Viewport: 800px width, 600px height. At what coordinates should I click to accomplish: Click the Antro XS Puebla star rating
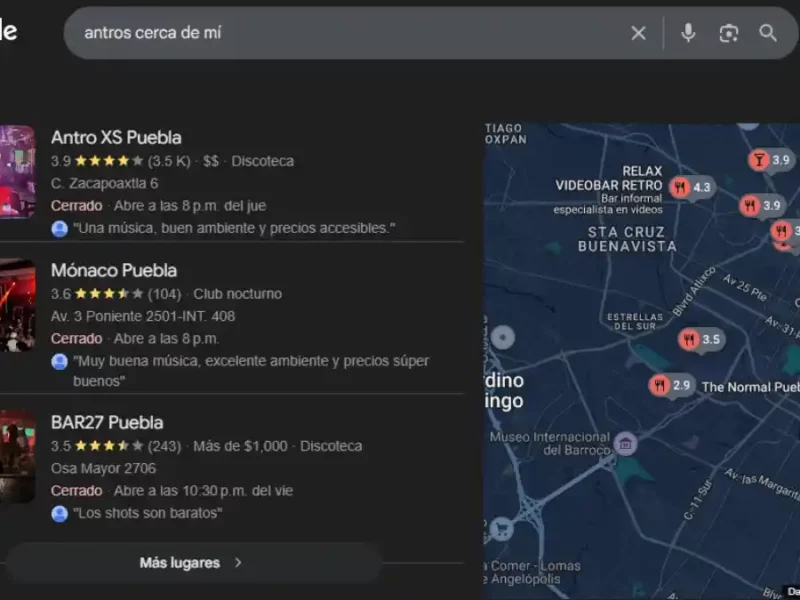[x=109, y=161]
